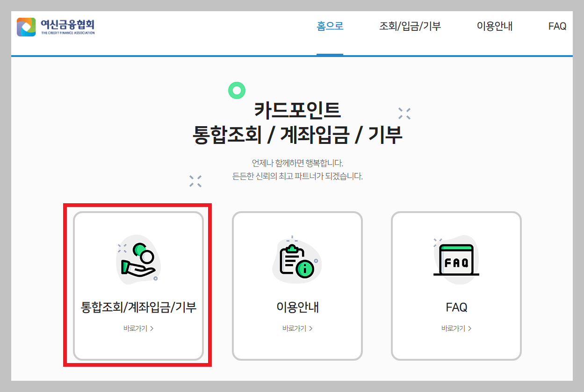Viewport: 584px width, 392px height.
Task: Open the FAQ browser-window icon
Action: tap(456, 259)
